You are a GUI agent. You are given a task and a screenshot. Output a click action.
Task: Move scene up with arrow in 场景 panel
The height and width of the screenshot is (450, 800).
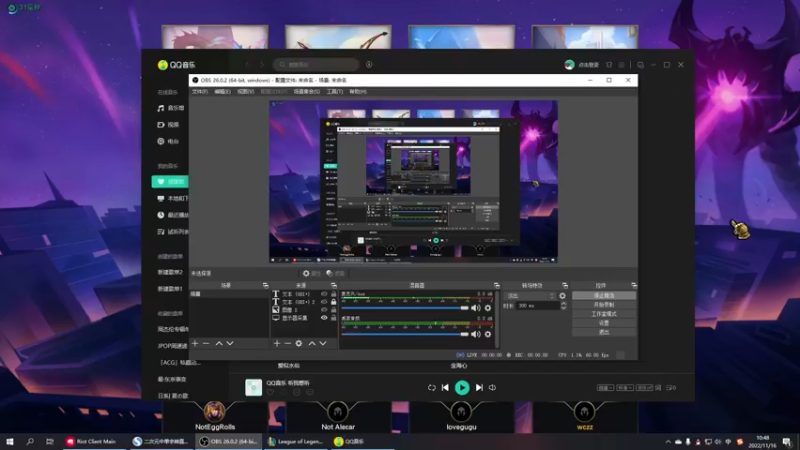[219, 343]
